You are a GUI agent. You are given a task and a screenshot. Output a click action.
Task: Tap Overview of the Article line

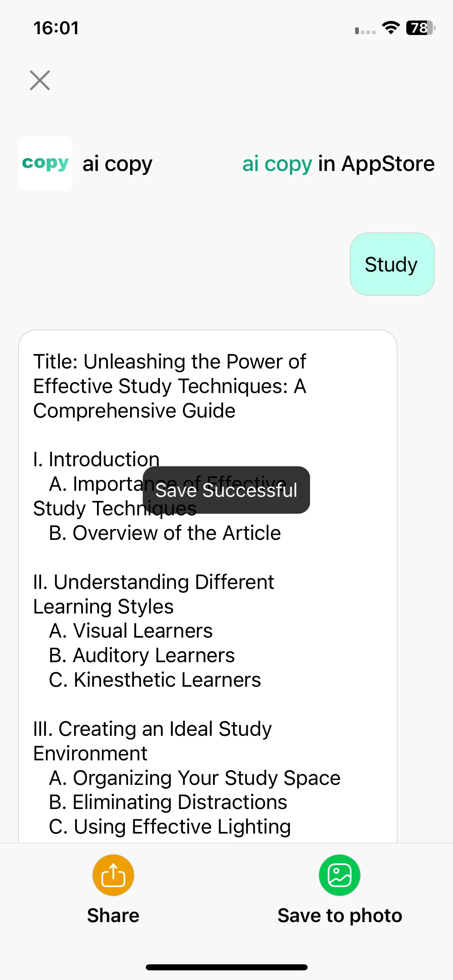point(165,533)
